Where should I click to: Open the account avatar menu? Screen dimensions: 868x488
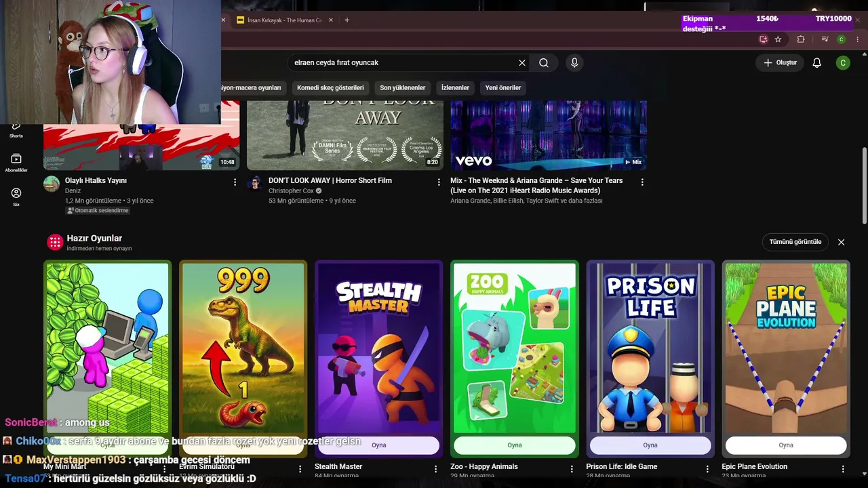pos(843,62)
